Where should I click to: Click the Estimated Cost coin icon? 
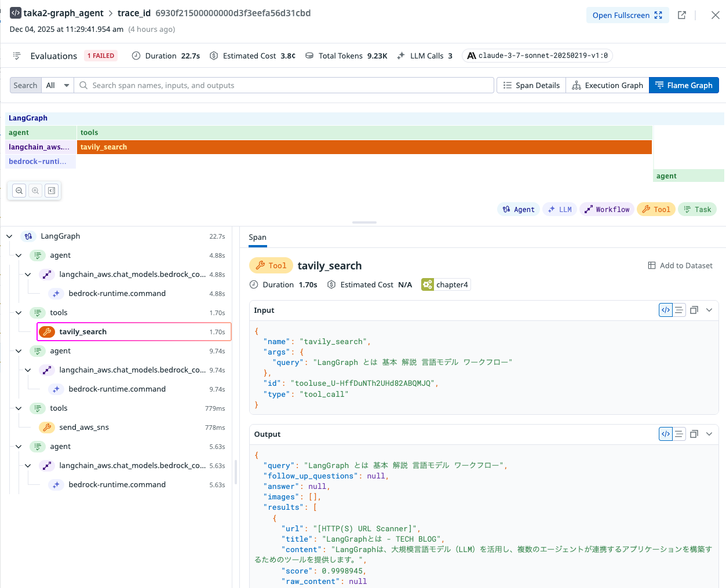tap(214, 56)
